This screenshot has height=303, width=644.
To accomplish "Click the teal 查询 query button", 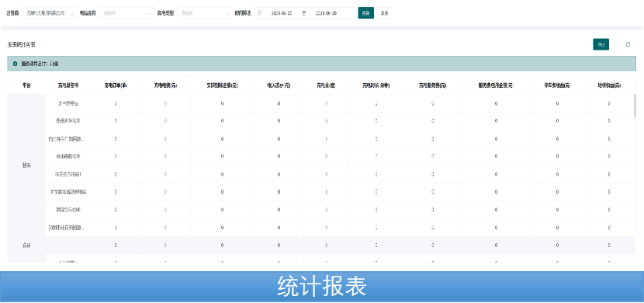I will (366, 13).
